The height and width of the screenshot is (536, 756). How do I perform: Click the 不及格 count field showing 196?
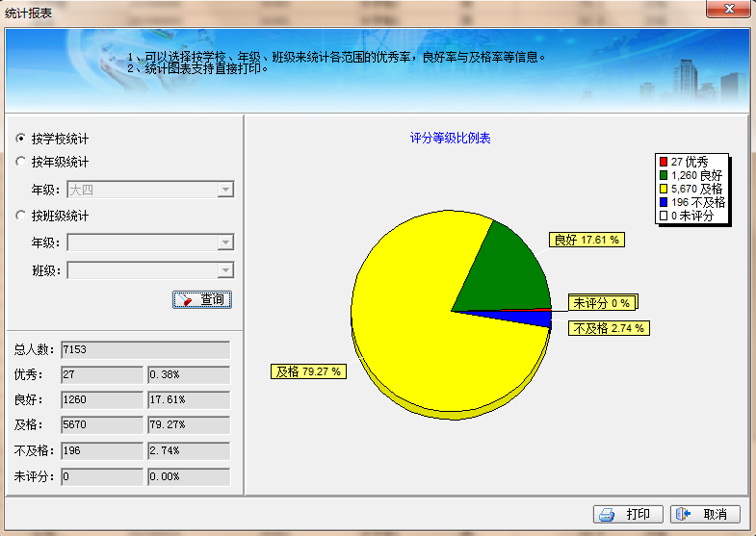pos(102,450)
